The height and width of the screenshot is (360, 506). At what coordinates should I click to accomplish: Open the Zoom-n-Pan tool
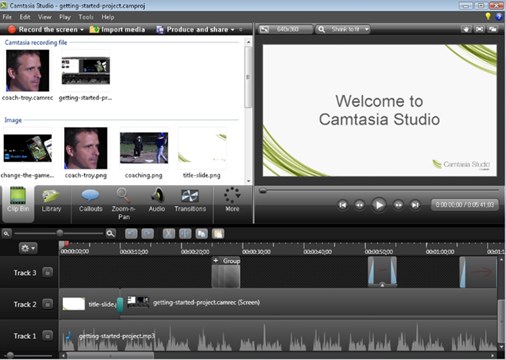[124, 204]
